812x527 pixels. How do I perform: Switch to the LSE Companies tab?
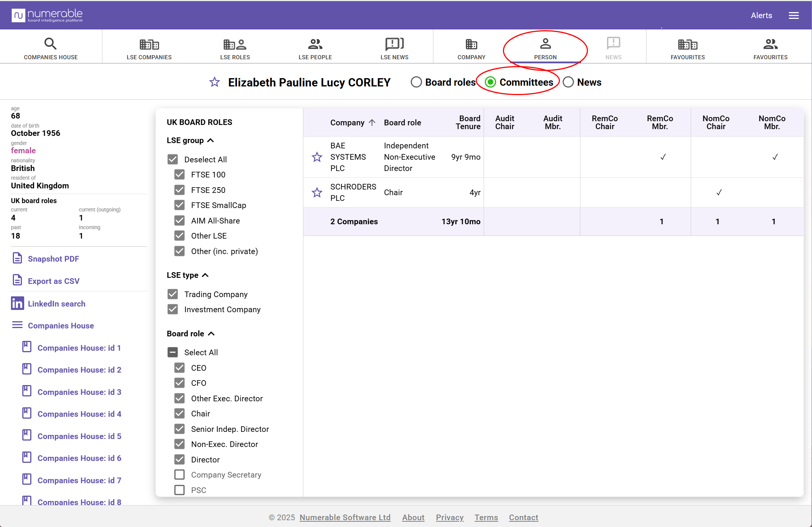tap(149, 48)
